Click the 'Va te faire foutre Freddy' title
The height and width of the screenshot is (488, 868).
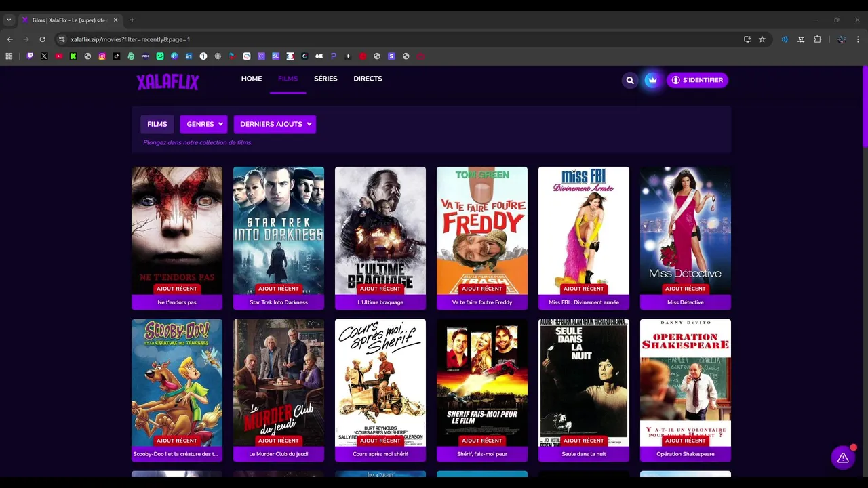click(482, 302)
